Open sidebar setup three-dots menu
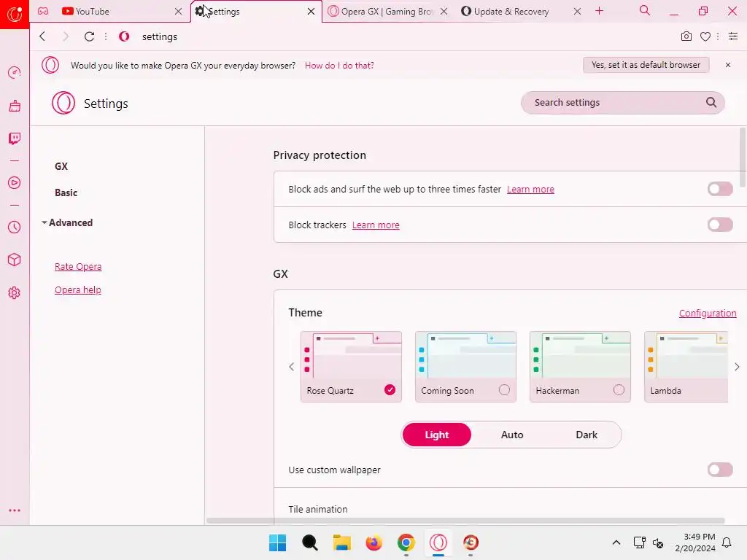Screen dimensions: 747x560 [x=15, y=510]
